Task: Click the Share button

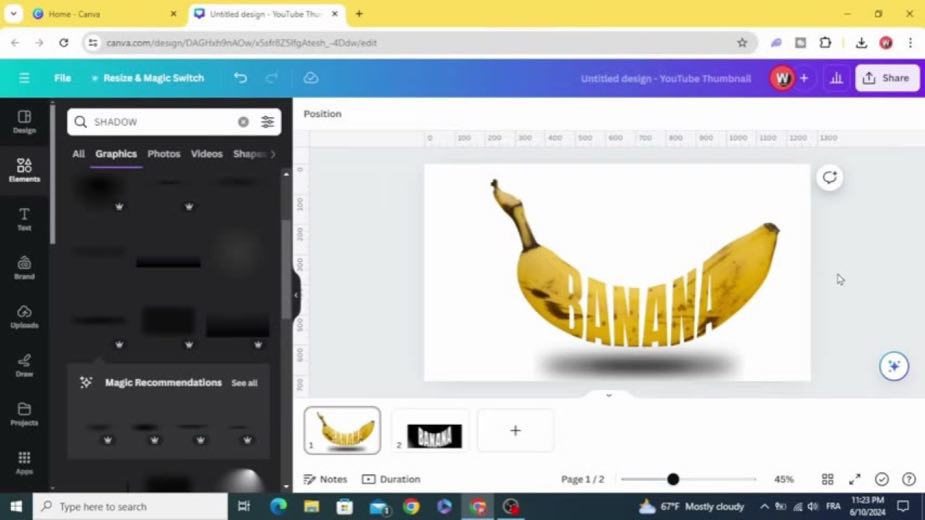Action: click(887, 78)
